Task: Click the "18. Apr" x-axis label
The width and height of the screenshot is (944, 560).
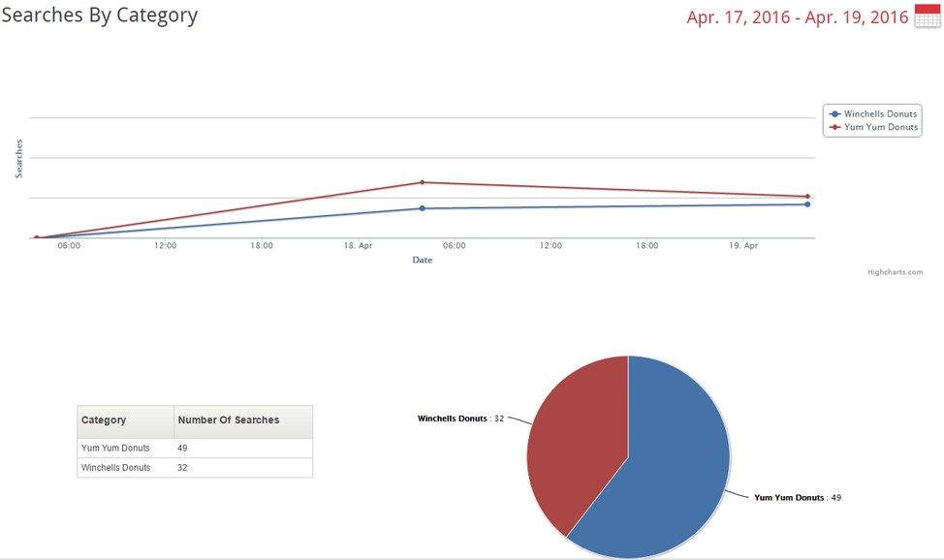Action: (359, 246)
